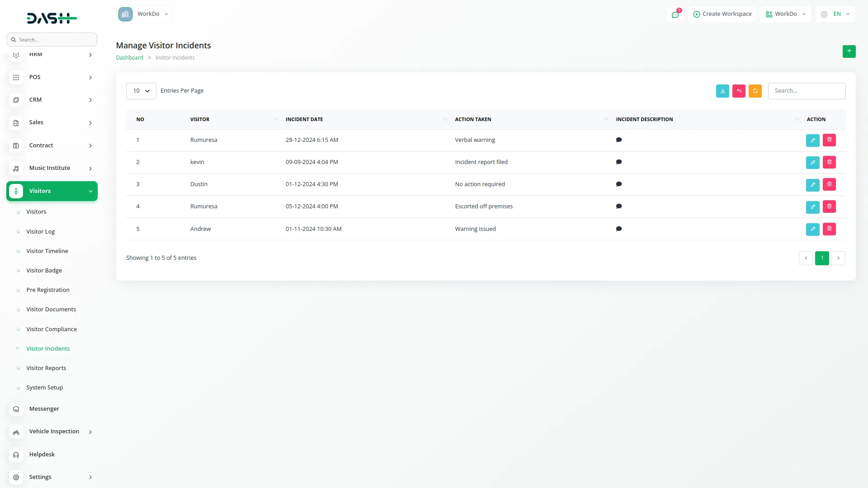Click the teal download export icon
This screenshot has height=488, width=868.
coord(722,91)
